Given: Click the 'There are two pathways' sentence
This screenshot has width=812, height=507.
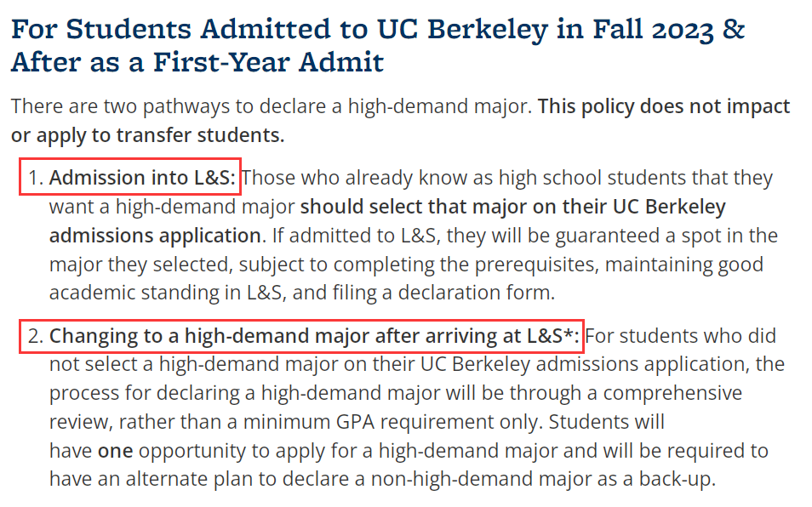Looking at the screenshot, I should point(272,106).
